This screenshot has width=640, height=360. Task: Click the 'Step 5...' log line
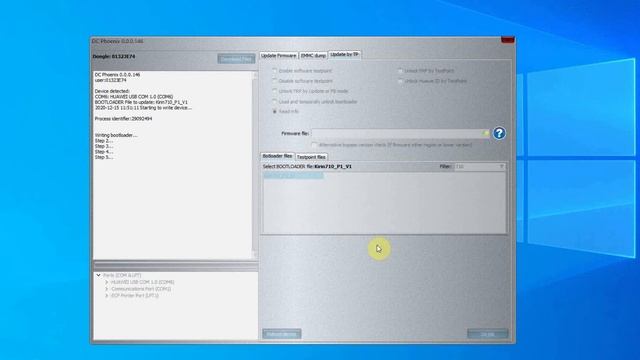[x=104, y=157]
